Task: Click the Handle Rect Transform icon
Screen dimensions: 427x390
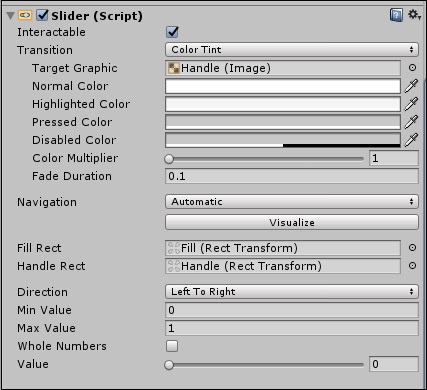Action: [174, 266]
